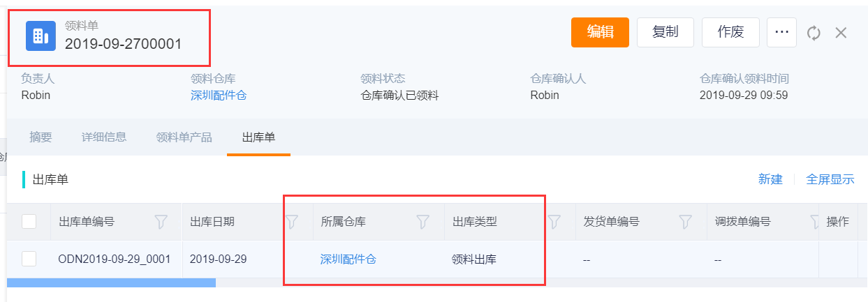Click the 新建 link
Screen dimensions: 868x302
coord(770,179)
